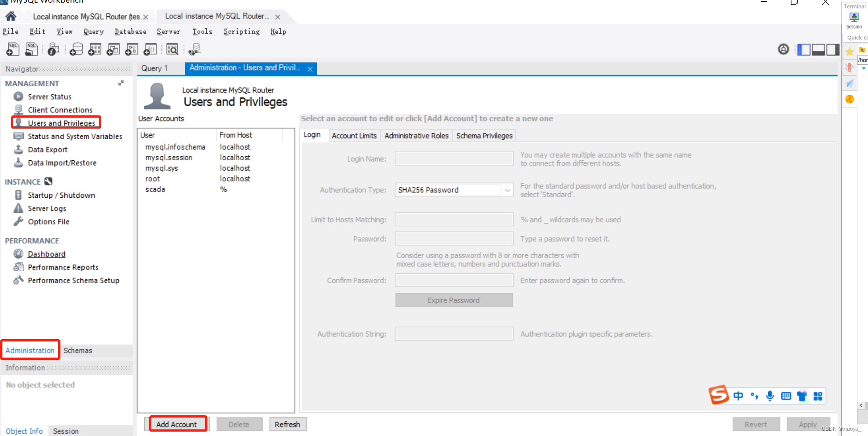Open the Workbench home screen icon
Viewport: 868px width, 436px height.
click(x=11, y=17)
